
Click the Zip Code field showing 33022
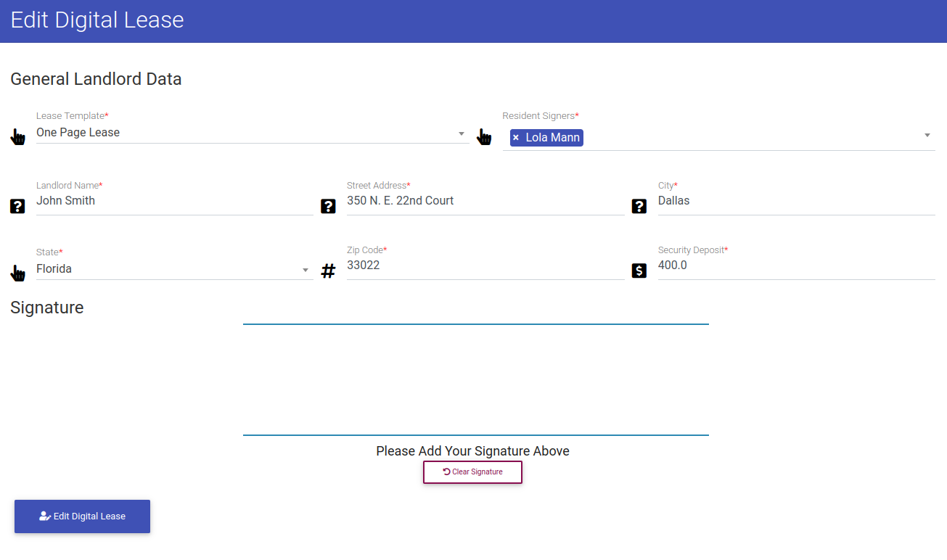click(485, 265)
